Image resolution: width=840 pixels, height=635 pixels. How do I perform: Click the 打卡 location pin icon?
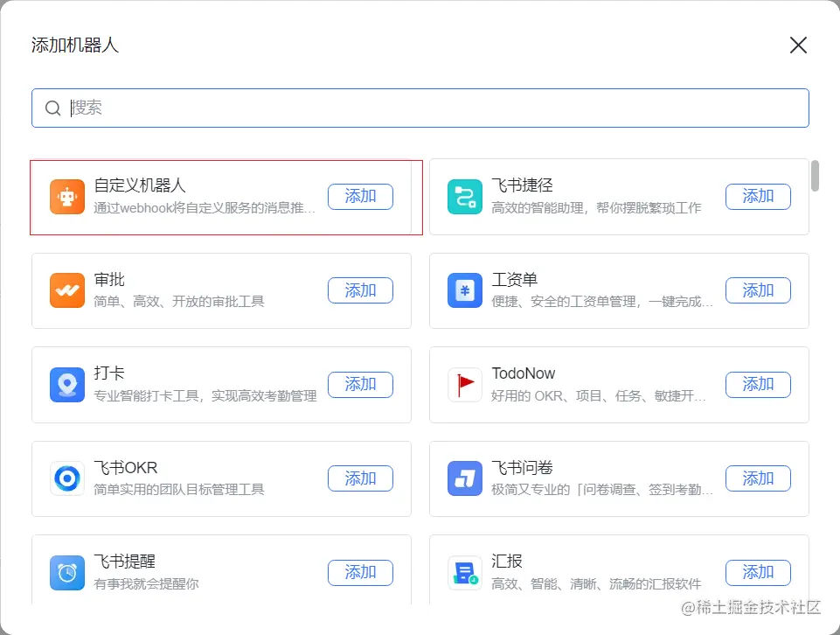(67, 385)
